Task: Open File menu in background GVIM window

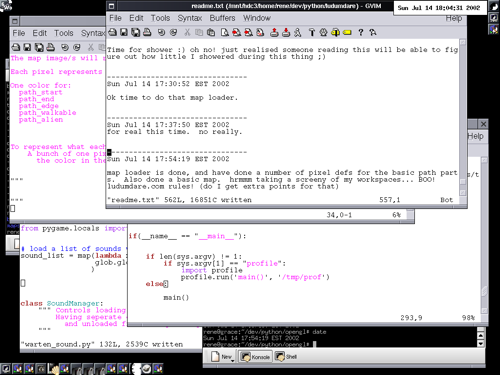Action: click(19, 33)
